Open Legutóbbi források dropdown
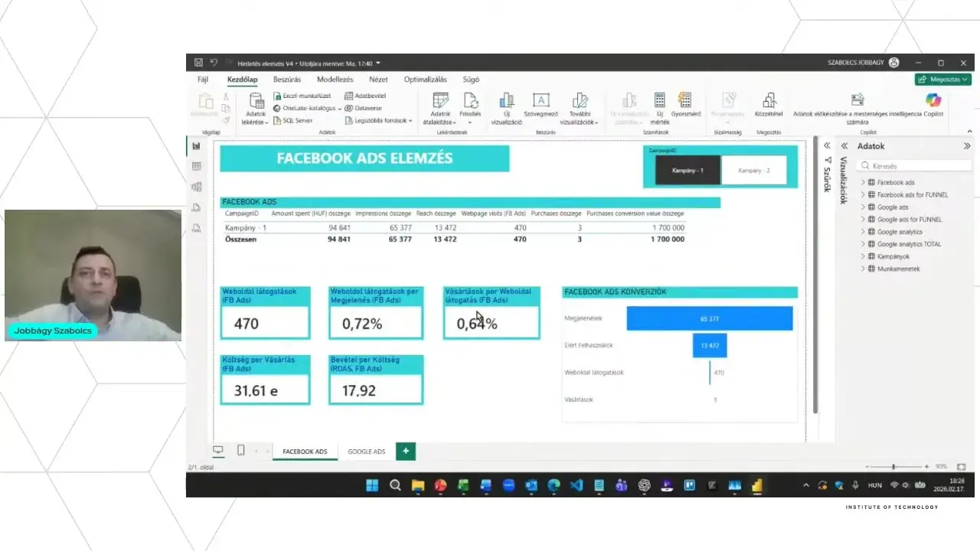The image size is (980, 551). (x=378, y=120)
